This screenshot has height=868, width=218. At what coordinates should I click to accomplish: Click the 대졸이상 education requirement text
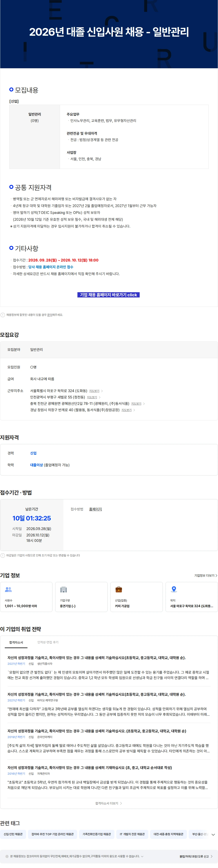point(36,465)
